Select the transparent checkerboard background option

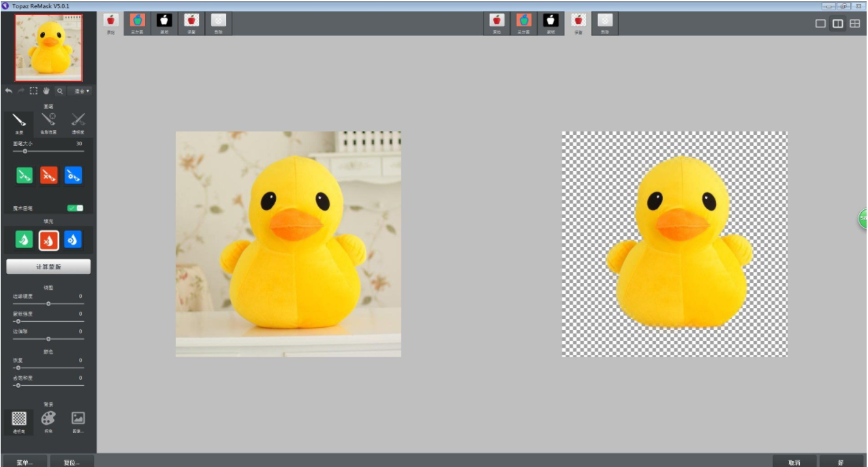point(20,422)
